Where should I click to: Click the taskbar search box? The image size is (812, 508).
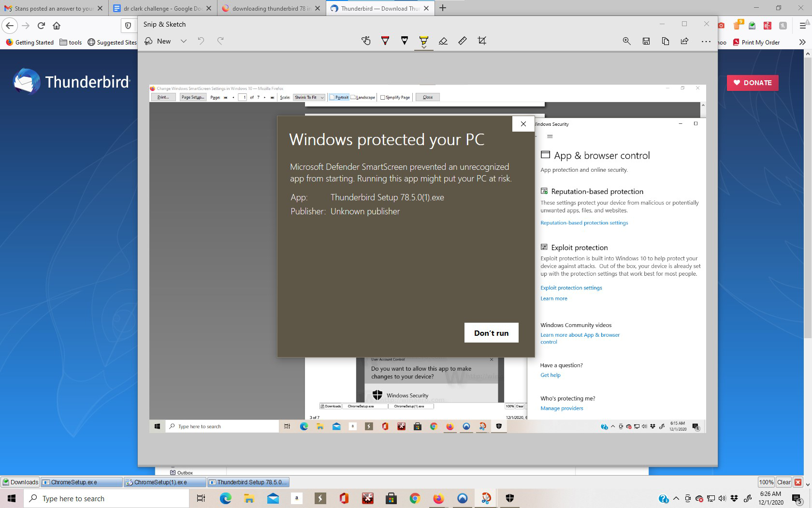[106, 498]
